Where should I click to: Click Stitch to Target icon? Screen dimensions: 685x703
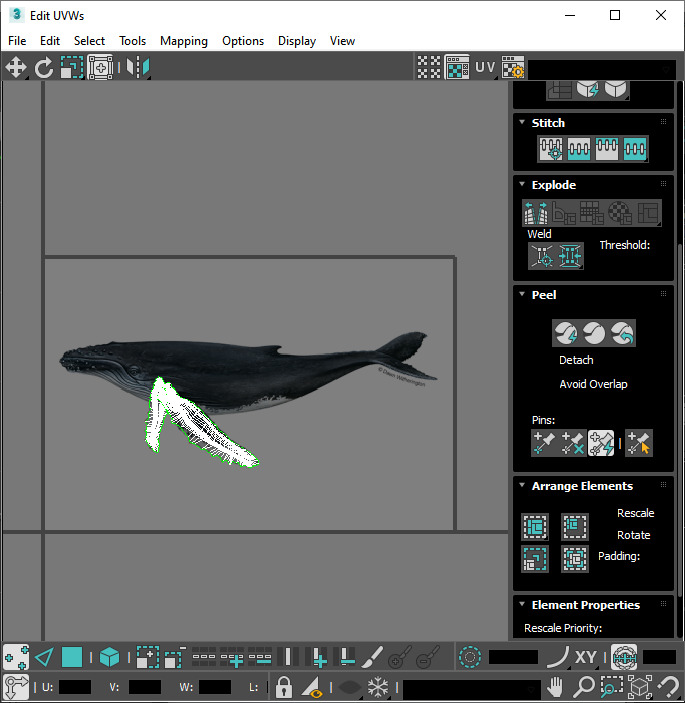click(x=551, y=149)
